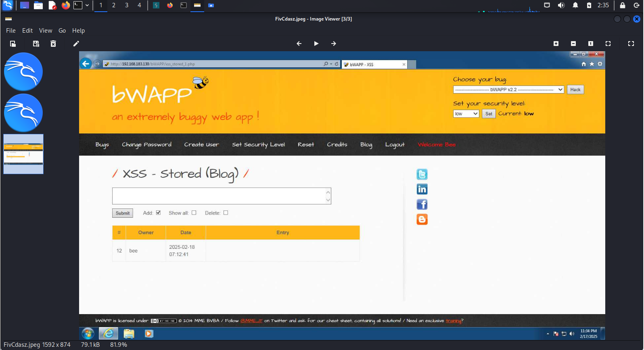Screen dimensions: 644x350
Task: Click the Logout link in the bWAPP image
Action: click(x=395, y=145)
